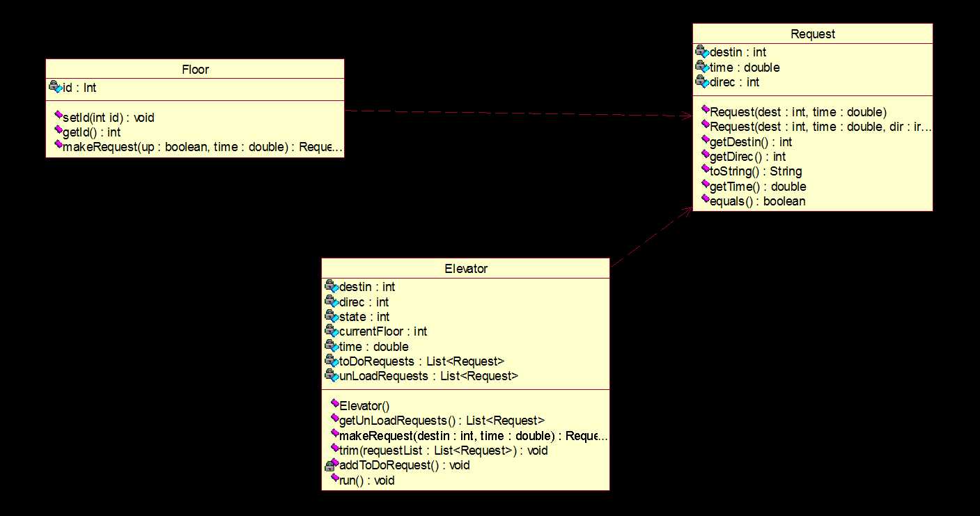Select the Elevator class title
980x516 pixels.
pyautogui.click(x=465, y=269)
